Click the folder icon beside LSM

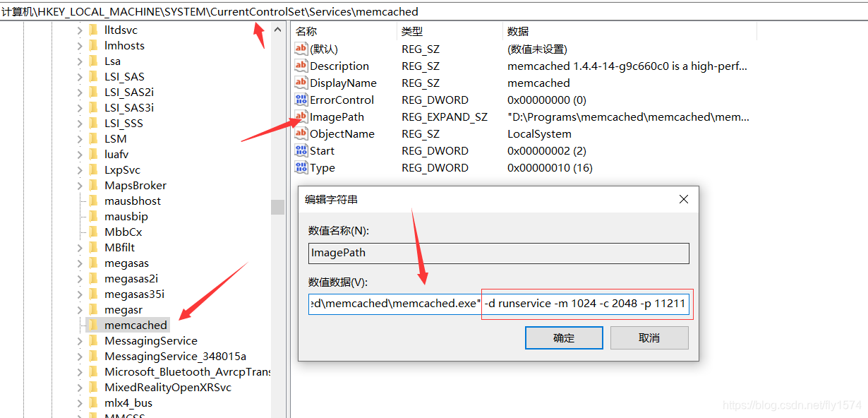click(x=94, y=139)
